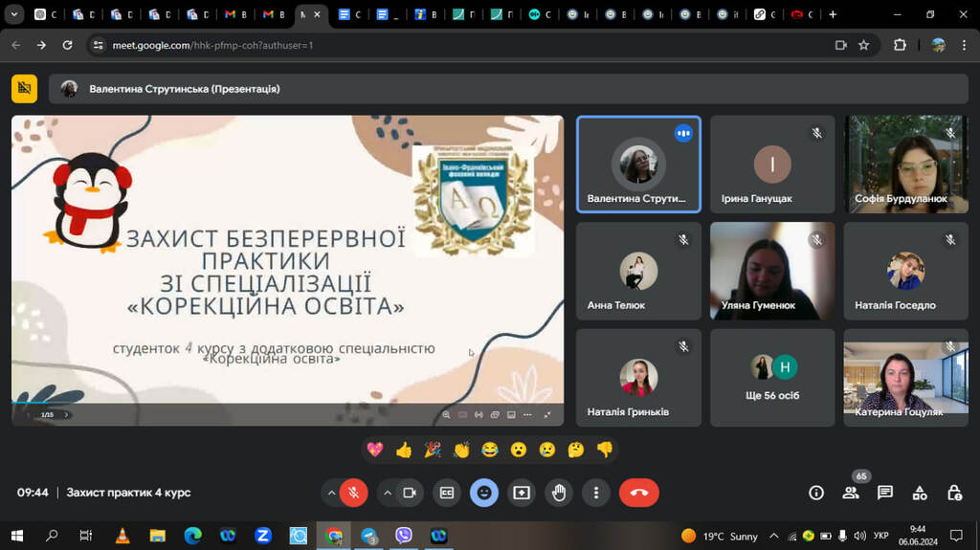
Task: Open the meeting details info icon
Action: click(x=816, y=493)
